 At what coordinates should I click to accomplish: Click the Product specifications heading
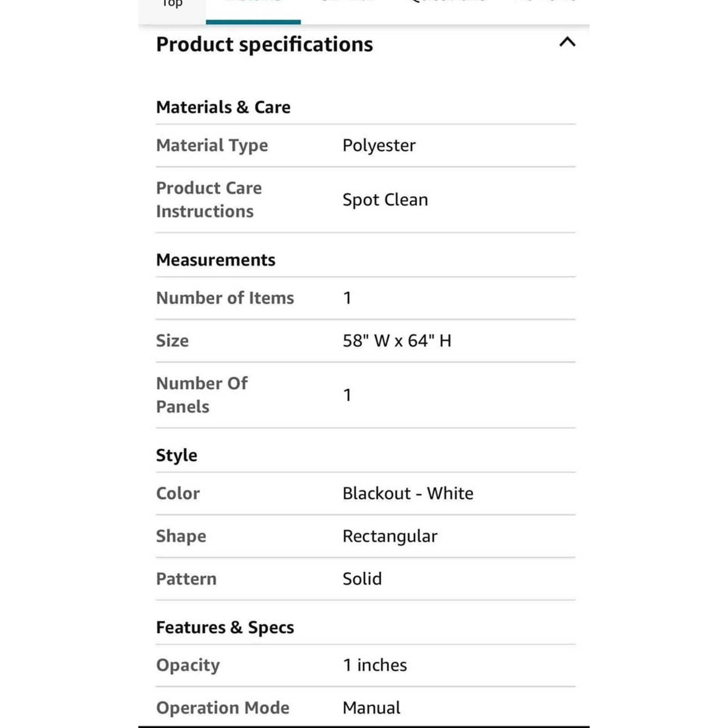pos(264,45)
